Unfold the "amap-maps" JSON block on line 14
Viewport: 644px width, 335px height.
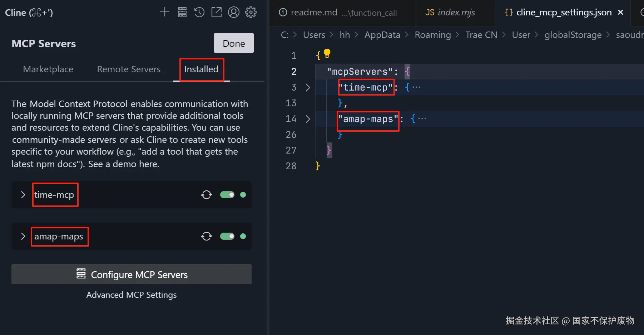click(x=308, y=119)
